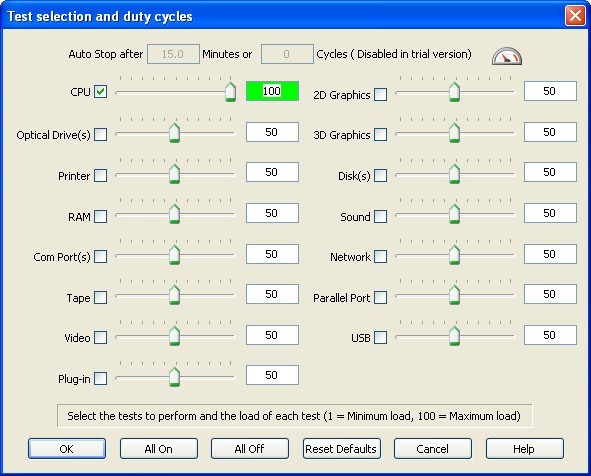The width and height of the screenshot is (591, 476).
Task: Click the 3D Graphics slider thumb
Action: [x=455, y=132]
